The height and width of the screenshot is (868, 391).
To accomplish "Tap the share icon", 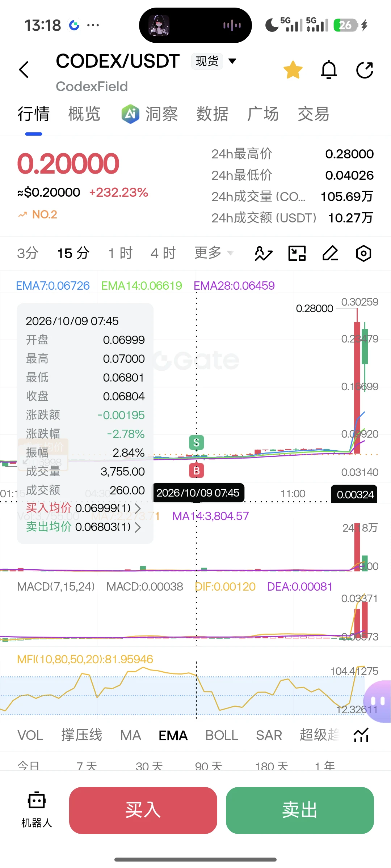I will [x=365, y=69].
